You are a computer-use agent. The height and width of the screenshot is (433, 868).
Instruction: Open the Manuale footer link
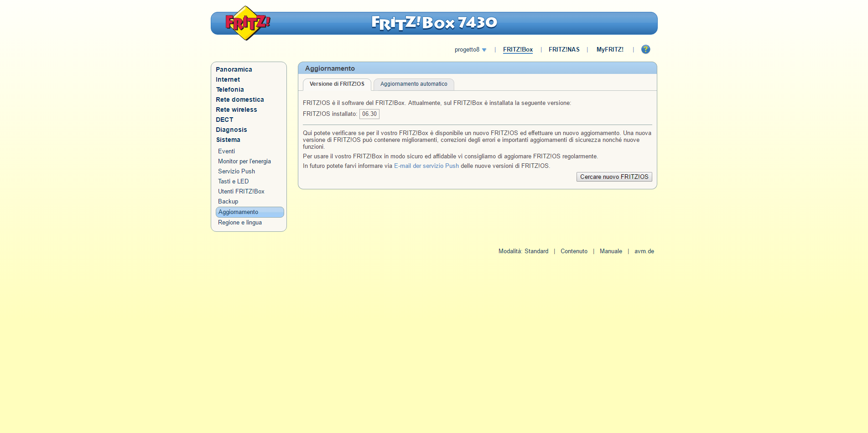click(611, 251)
